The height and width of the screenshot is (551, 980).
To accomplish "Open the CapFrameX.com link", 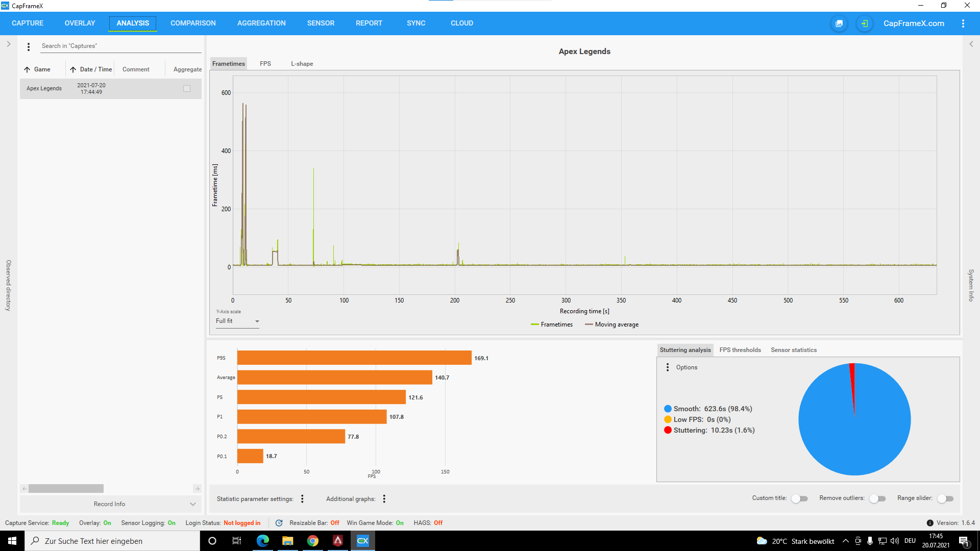I will coord(914,23).
